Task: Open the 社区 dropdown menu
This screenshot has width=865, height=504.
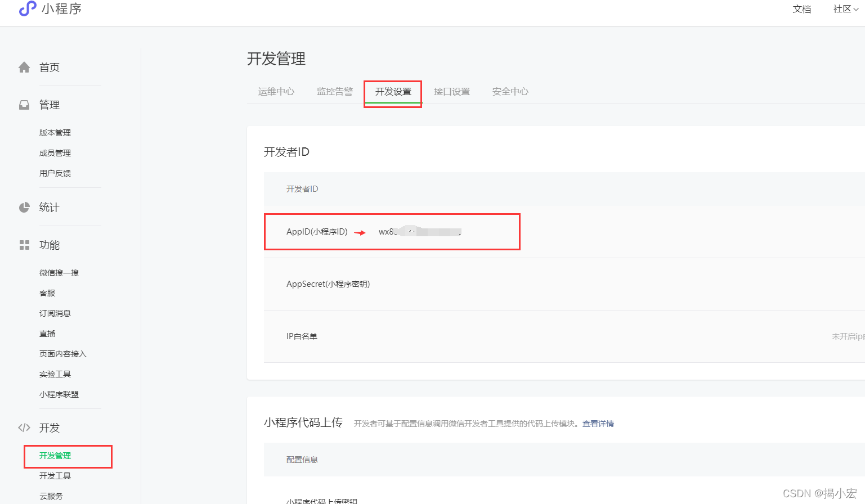Action: (x=841, y=9)
